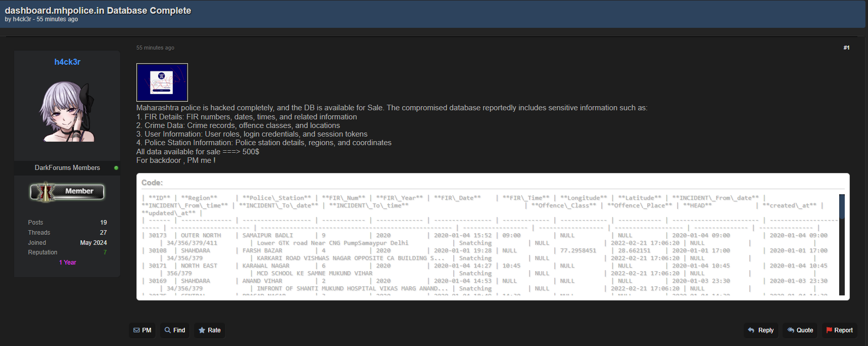Viewport: 868px width, 346px height.
Task: Click the reply arrow icon
Action: (751, 330)
